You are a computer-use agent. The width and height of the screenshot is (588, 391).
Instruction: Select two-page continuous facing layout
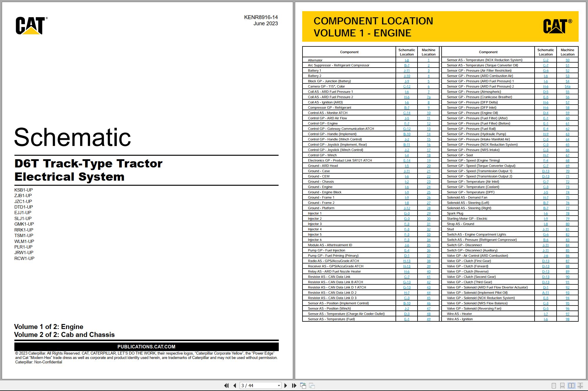pos(580,386)
